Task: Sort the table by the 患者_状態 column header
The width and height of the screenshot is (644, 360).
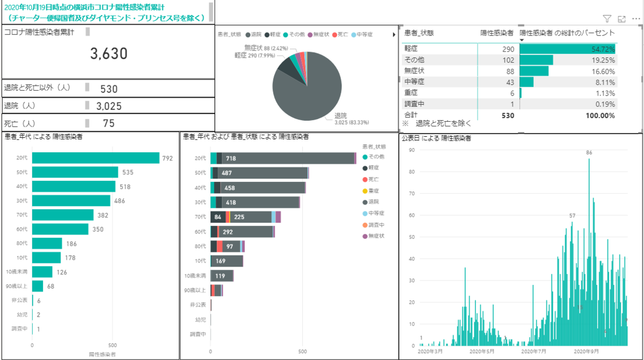Action: pos(419,33)
